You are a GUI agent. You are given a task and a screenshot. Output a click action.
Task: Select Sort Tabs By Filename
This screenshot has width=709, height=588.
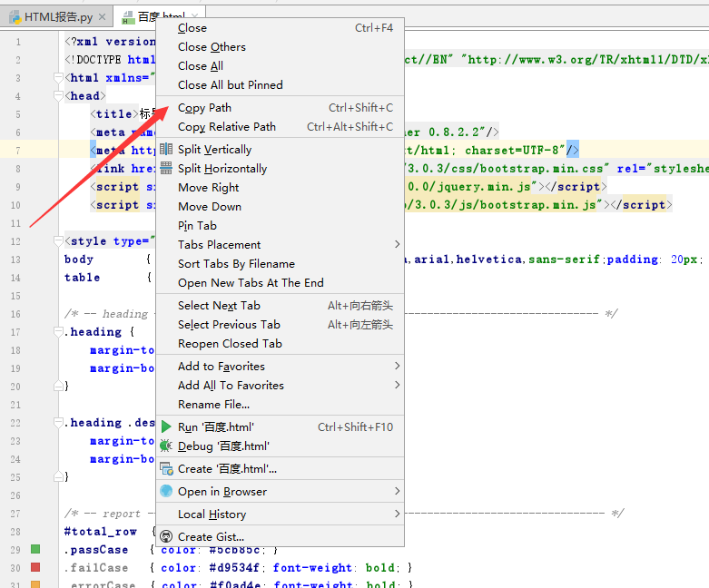280,263
